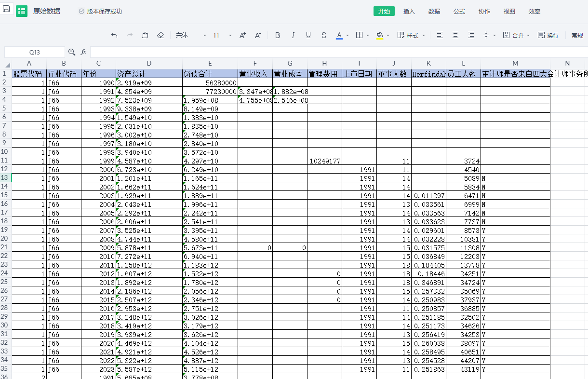
Task: Open fill color dropdown arrow
Action: pos(388,36)
